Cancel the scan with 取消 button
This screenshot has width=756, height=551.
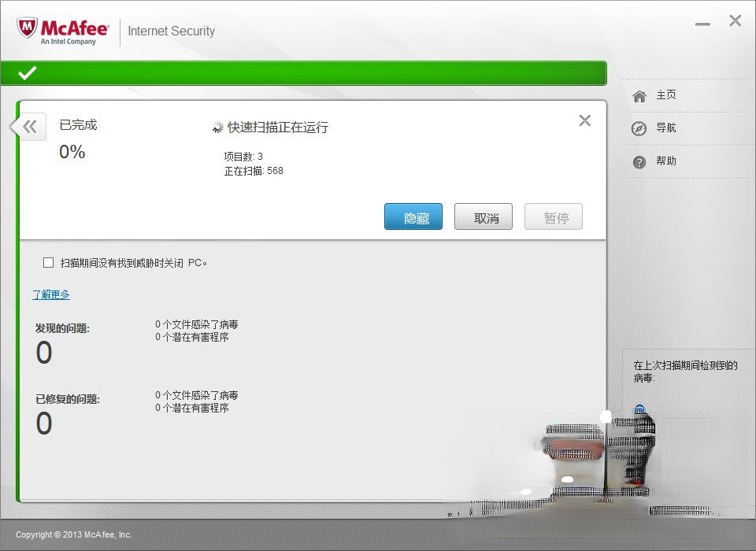[483, 216]
